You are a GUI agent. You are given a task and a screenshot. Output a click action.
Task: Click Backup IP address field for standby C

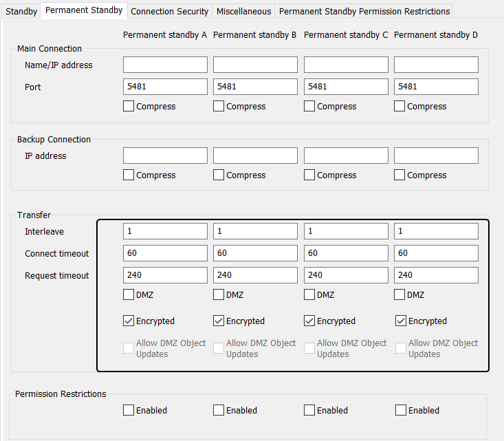(x=346, y=155)
